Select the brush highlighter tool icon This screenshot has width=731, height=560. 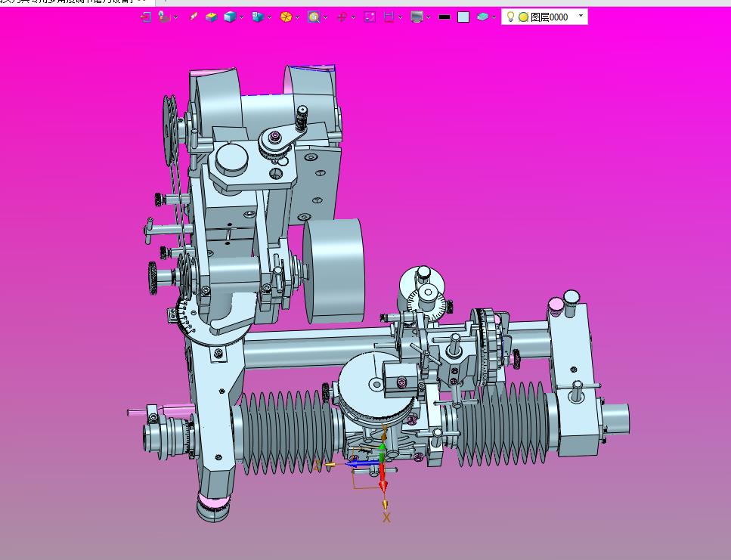[x=193, y=17]
